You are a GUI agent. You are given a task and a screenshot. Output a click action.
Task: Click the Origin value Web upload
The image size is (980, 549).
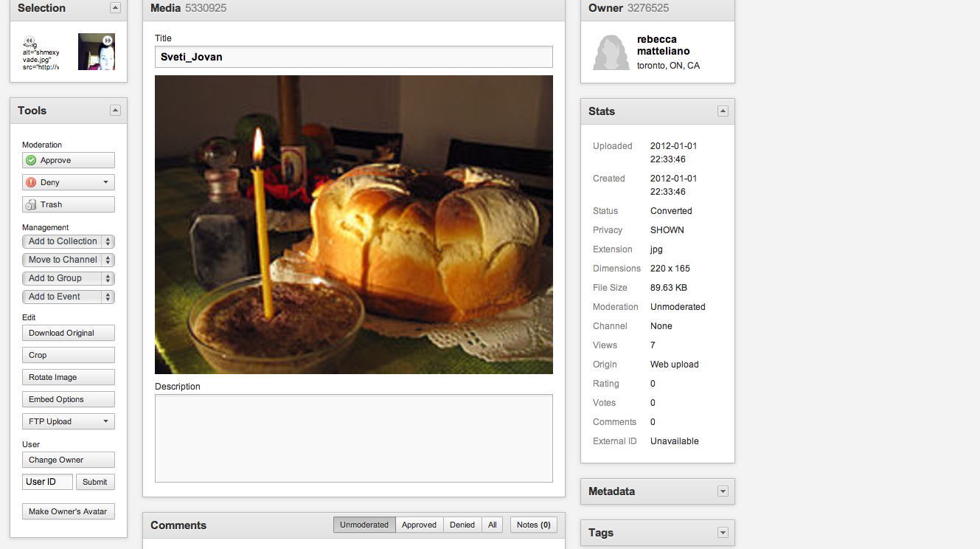pyautogui.click(x=675, y=365)
